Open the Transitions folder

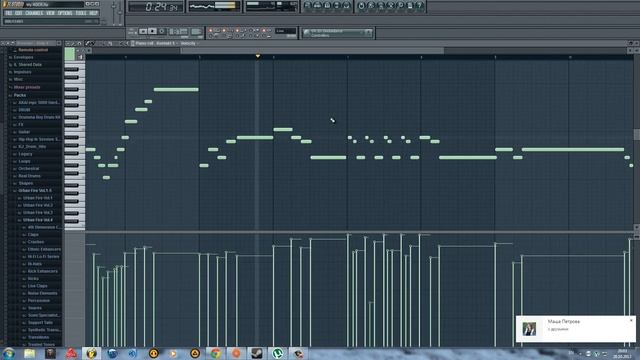(x=38, y=338)
